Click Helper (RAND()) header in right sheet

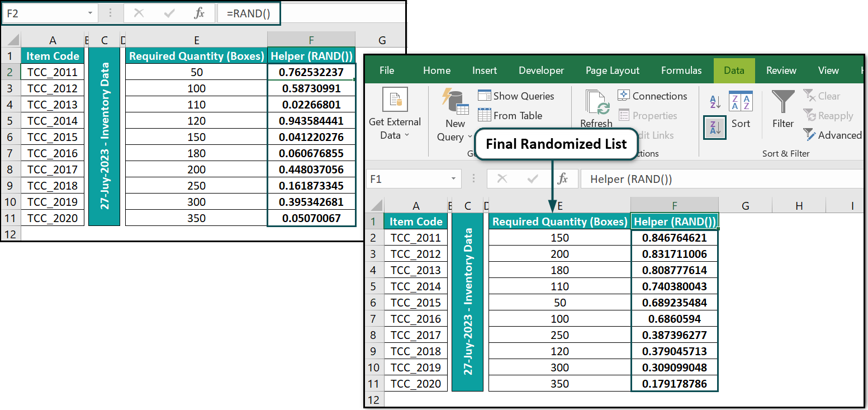(x=675, y=222)
